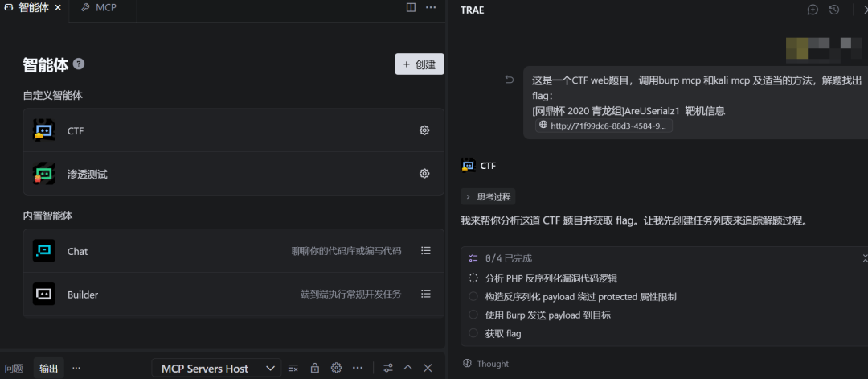868x379 pixels.
Task: Open MCP Servers Host output dropdown
Action: 216,368
